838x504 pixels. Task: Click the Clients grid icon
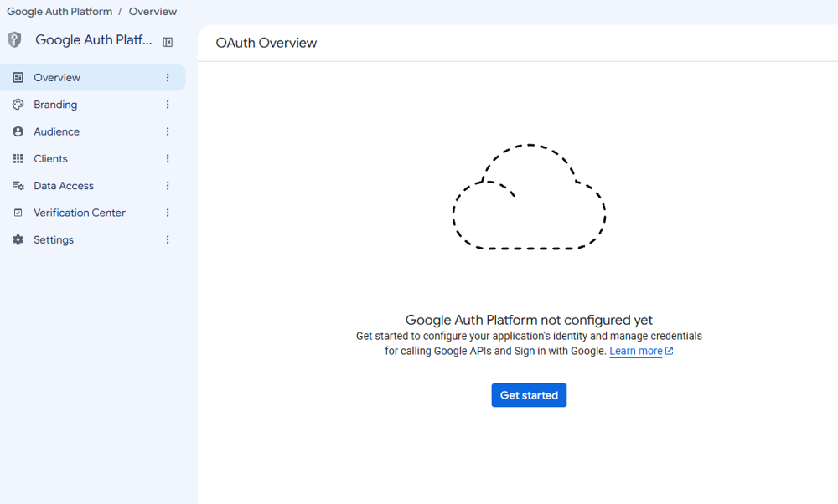coord(18,158)
